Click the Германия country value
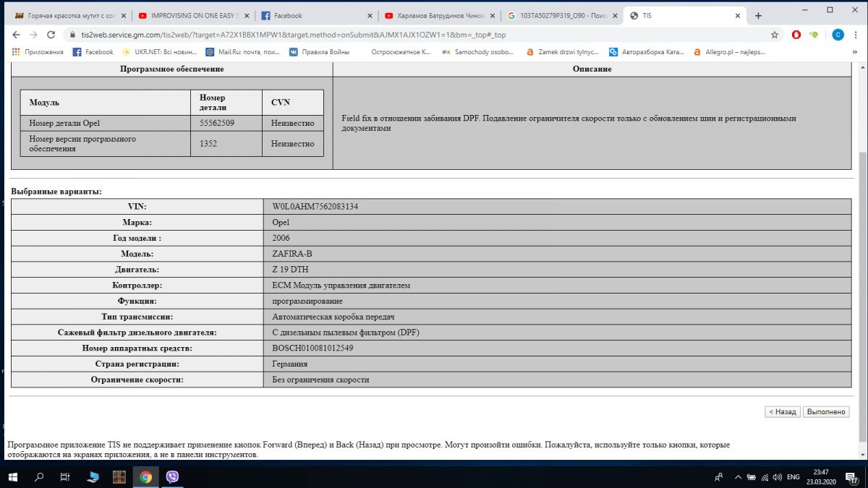This screenshot has height=488, width=868. point(289,364)
